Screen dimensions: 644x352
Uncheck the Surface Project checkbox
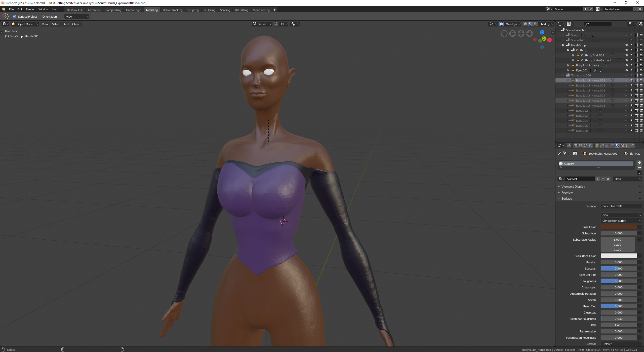point(14,16)
